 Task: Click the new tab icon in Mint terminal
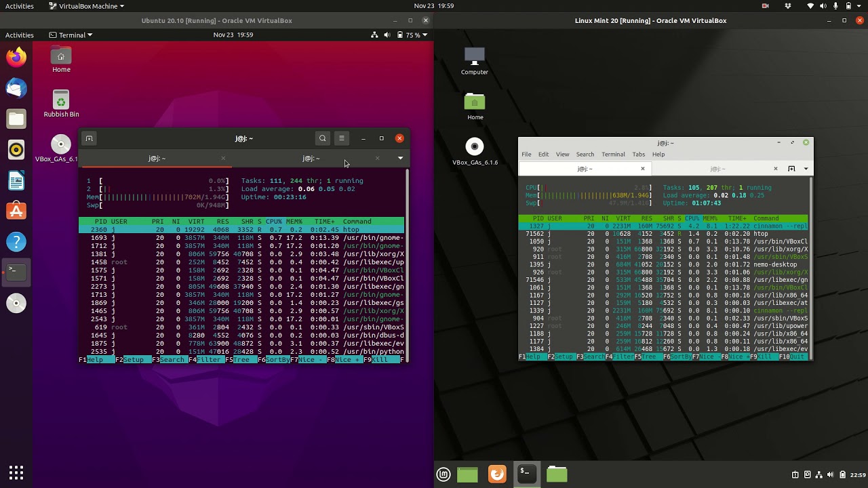tap(791, 169)
